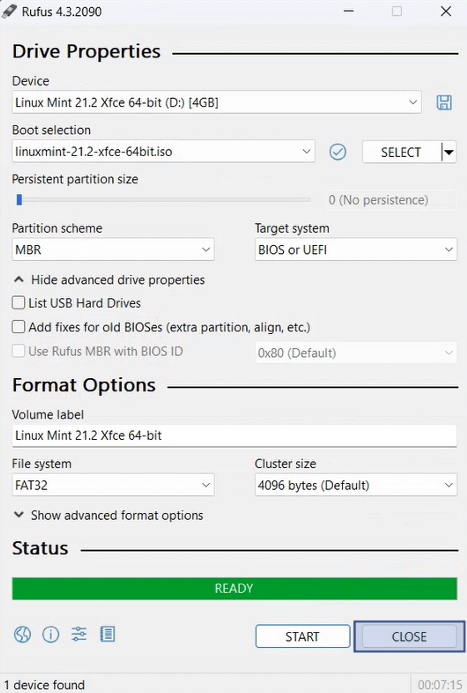
Task: Click the '0 (No persistence)' field
Action: [x=391, y=200]
